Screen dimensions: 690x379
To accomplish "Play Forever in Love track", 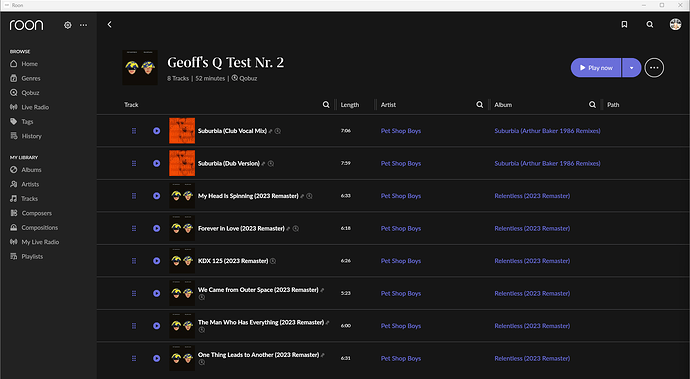I will tap(156, 228).
